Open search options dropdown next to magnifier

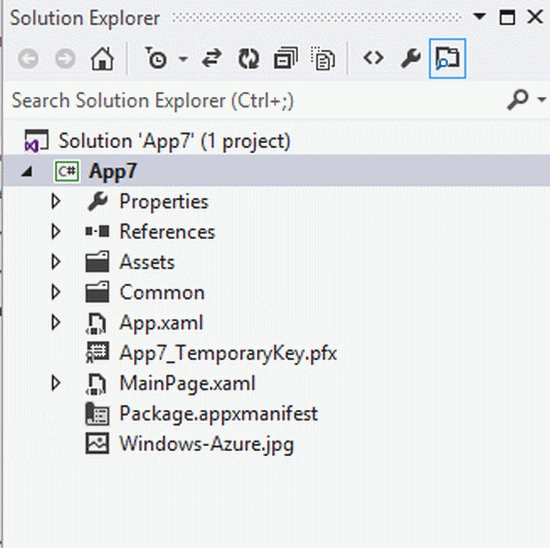point(542,100)
